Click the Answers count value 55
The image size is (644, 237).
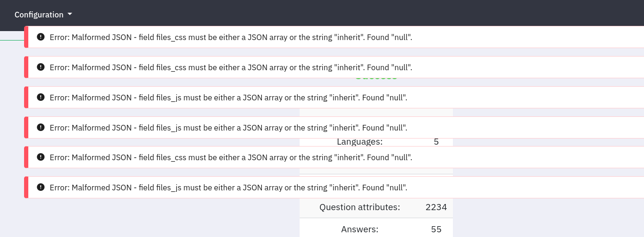(x=436, y=229)
